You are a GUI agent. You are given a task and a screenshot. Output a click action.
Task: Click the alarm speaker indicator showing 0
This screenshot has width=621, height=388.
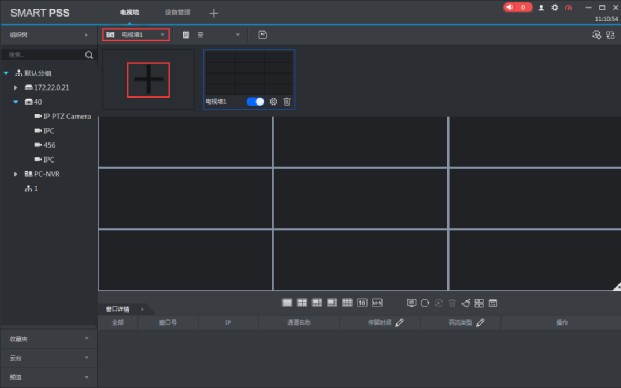(x=517, y=7)
